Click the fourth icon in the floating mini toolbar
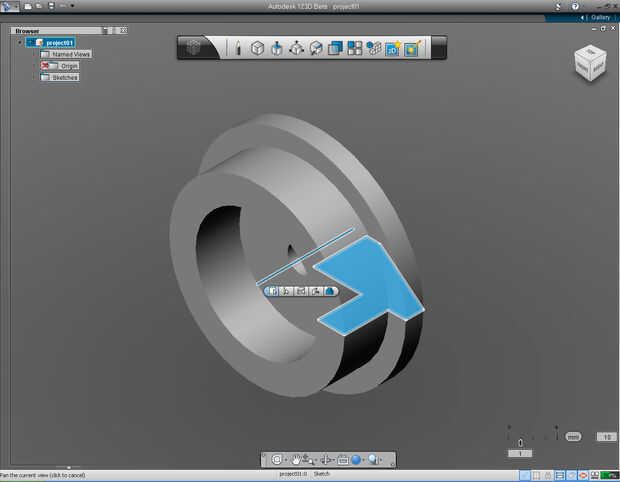 pos(315,291)
